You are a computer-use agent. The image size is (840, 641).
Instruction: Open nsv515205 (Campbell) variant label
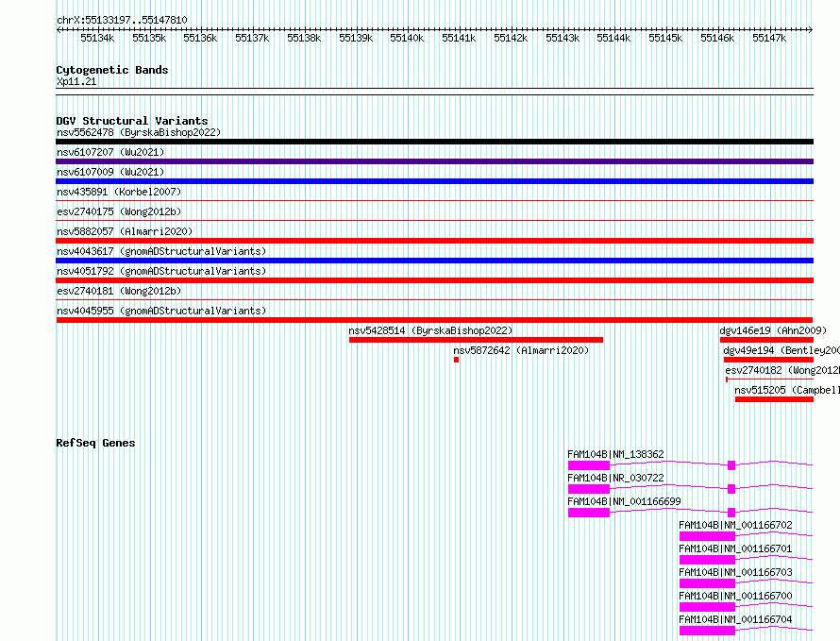(787, 390)
